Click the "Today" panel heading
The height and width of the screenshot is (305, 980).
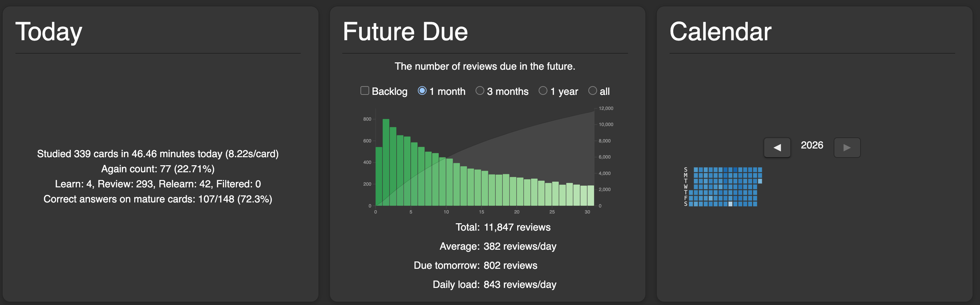pos(49,32)
